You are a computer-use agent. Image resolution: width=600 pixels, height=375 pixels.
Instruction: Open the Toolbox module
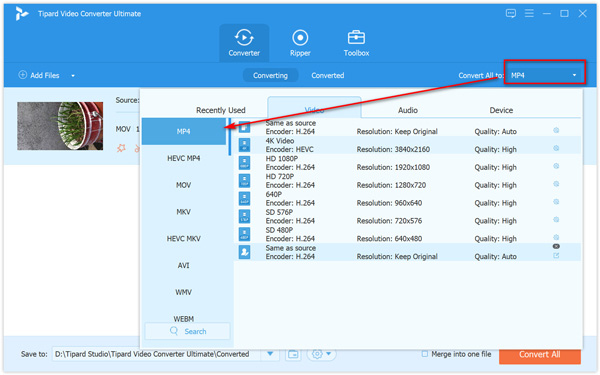tap(356, 43)
